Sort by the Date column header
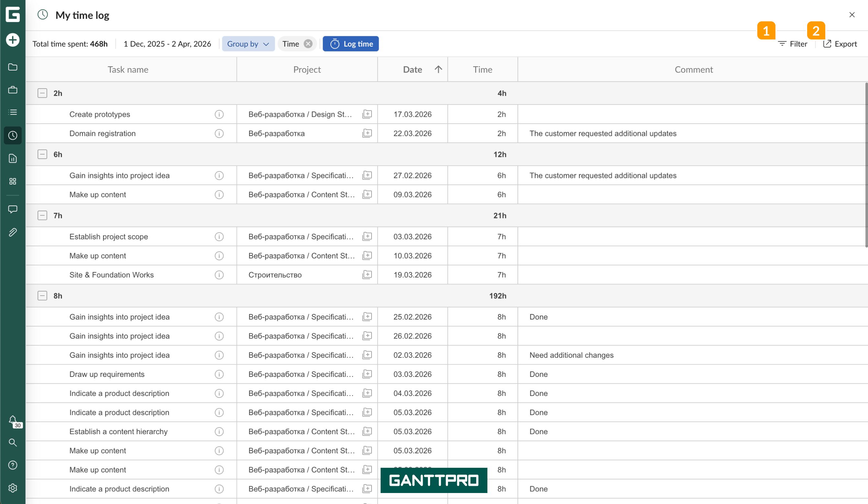Screen dimensions: 868x504 pyautogui.click(x=413, y=70)
